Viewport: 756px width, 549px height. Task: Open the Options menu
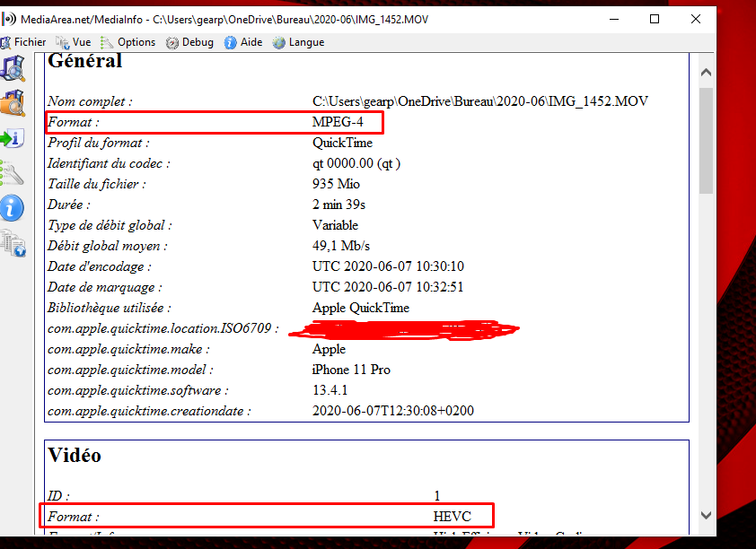pyautogui.click(x=127, y=42)
